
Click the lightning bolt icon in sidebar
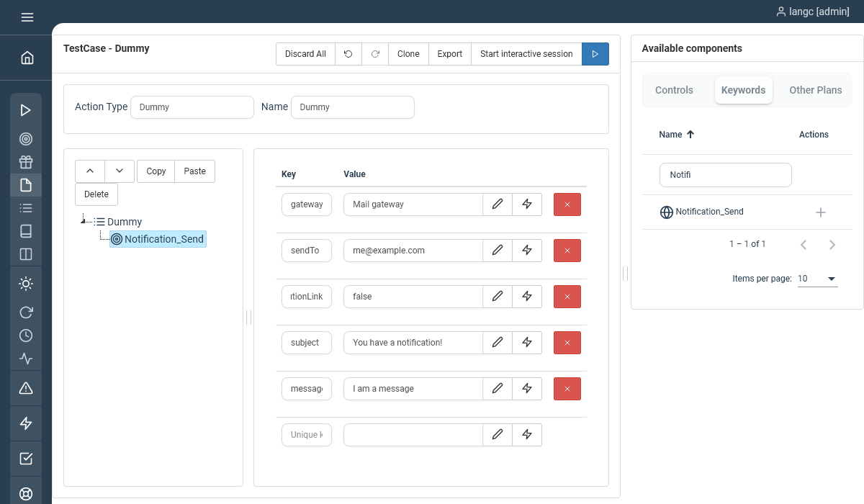tap(26, 423)
